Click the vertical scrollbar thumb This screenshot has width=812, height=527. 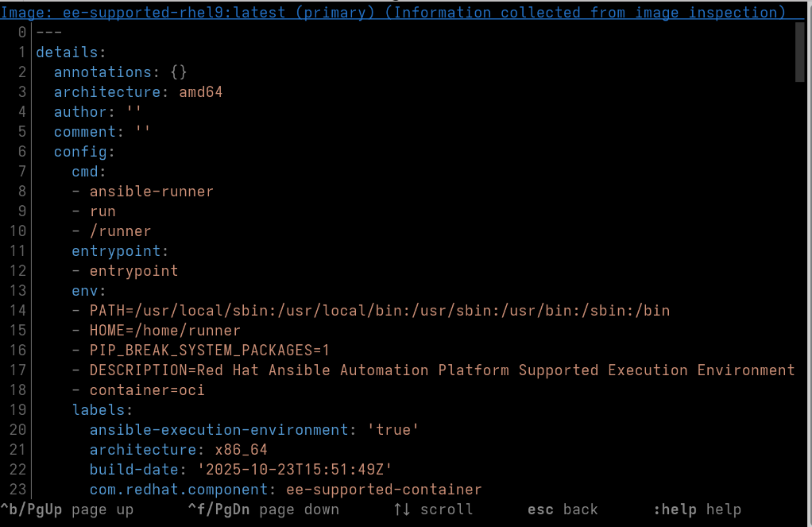[x=800, y=52]
